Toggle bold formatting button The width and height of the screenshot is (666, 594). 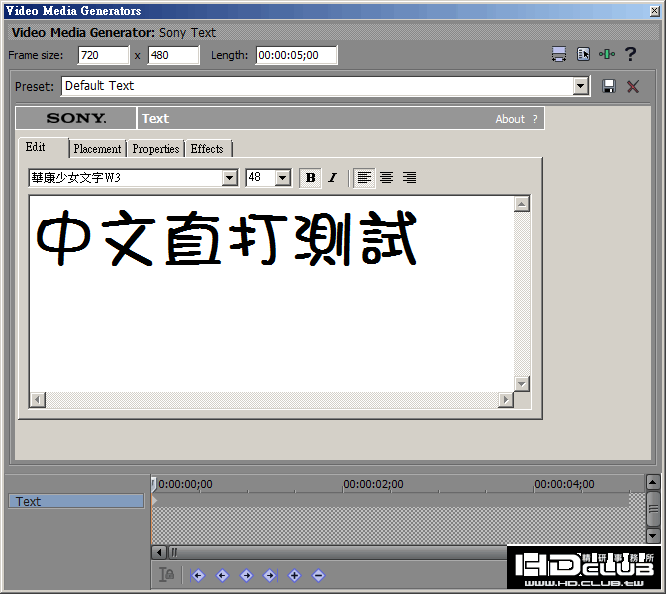[310, 178]
